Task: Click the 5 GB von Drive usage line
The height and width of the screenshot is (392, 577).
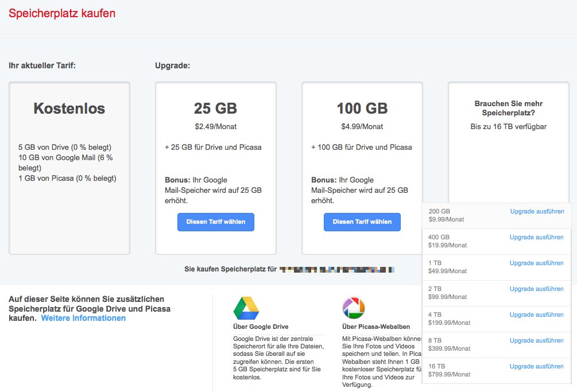Action: coord(65,147)
